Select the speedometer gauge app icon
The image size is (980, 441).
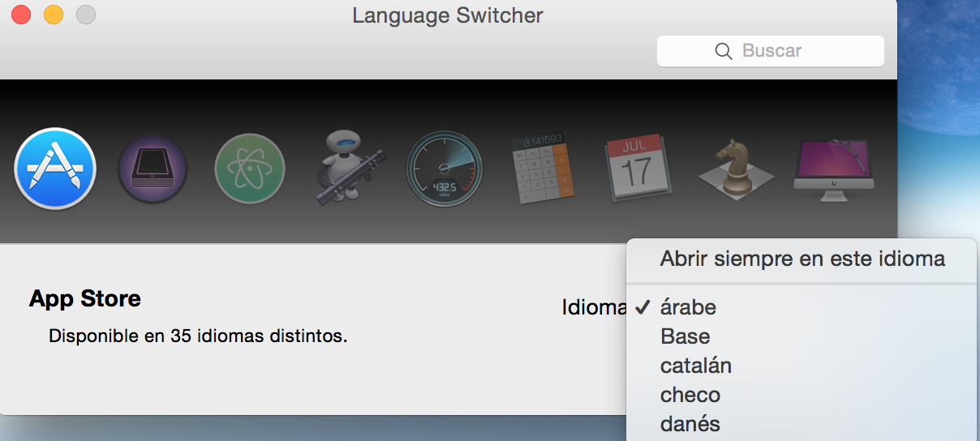pyautogui.click(x=445, y=169)
